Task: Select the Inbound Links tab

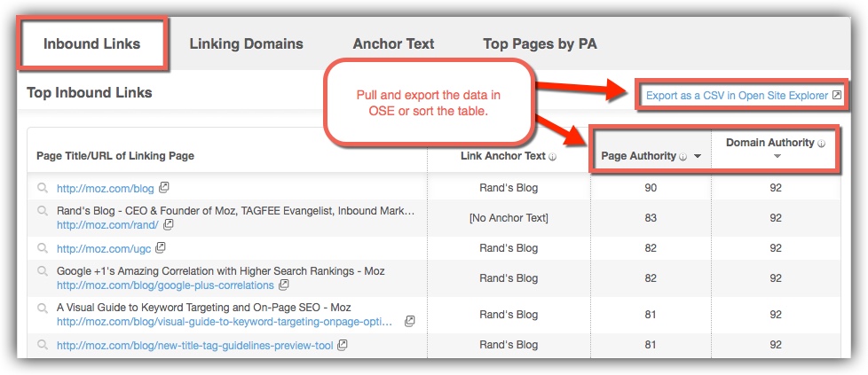Action: point(92,43)
